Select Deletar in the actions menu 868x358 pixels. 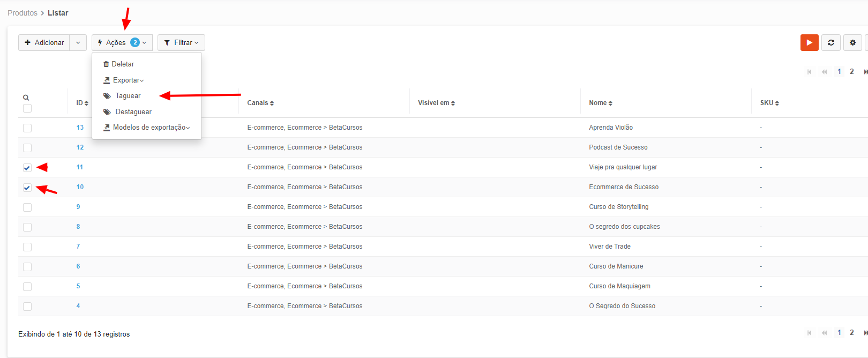coord(122,64)
